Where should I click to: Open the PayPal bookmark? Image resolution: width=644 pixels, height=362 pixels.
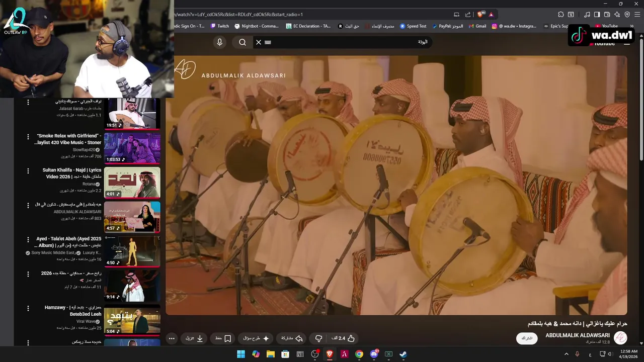[x=448, y=26]
